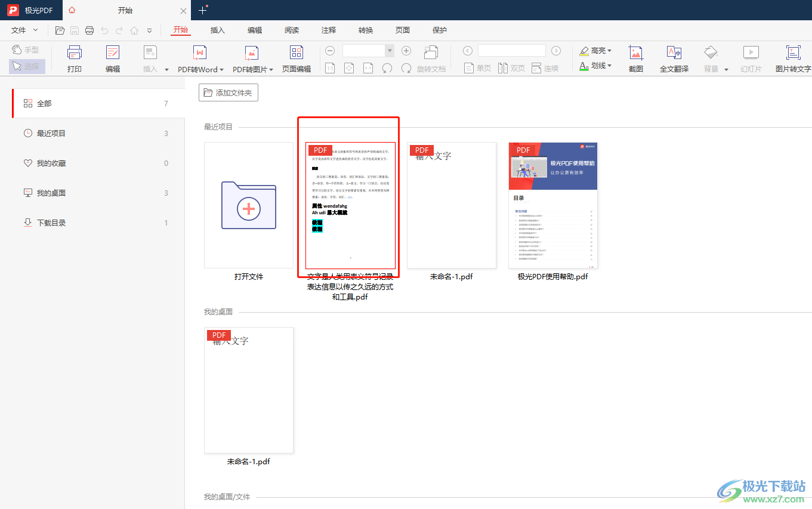Click the fit page icon

(x=349, y=69)
